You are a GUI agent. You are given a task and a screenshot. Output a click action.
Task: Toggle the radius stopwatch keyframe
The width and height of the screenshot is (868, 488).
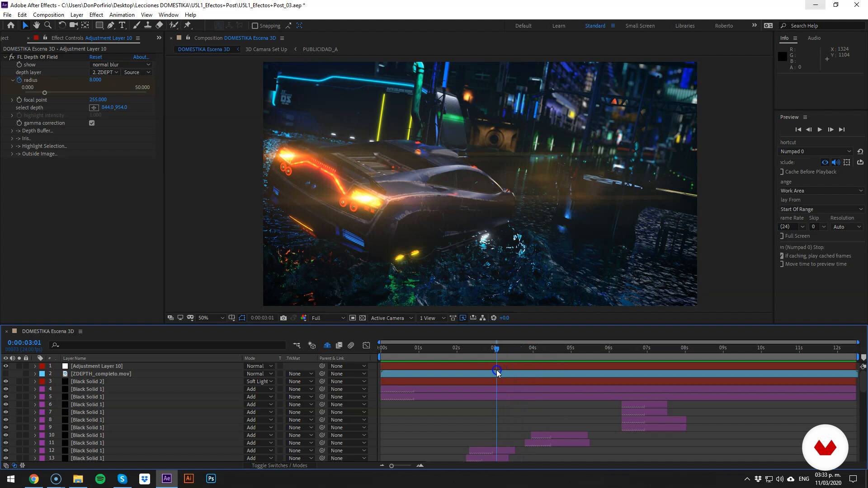tap(19, 80)
